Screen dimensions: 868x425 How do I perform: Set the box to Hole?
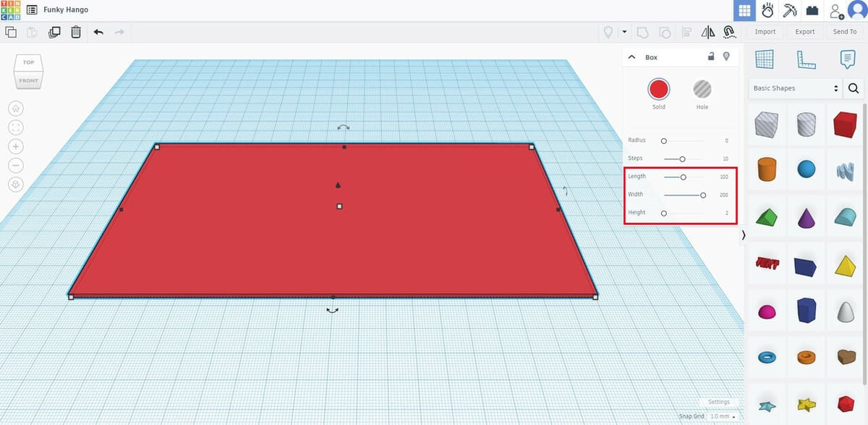pyautogui.click(x=702, y=89)
